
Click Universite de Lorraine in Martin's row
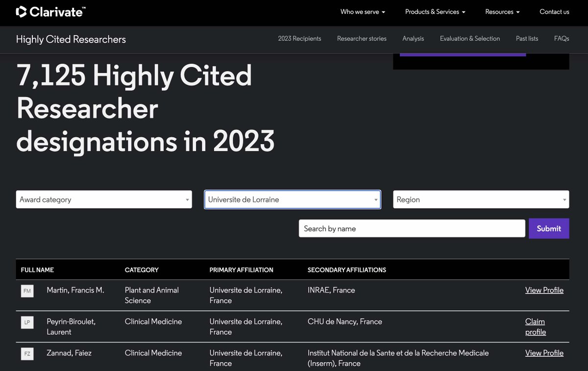(246, 296)
